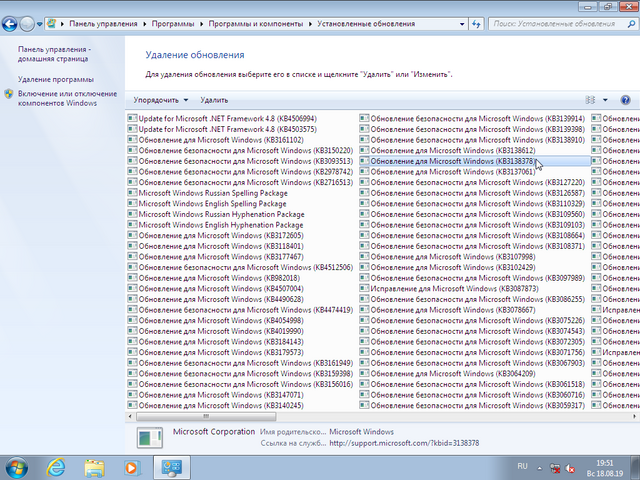The width and height of the screenshot is (640, 480).
Task: Open the Windows Start menu
Action: click(x=16, y=468)
